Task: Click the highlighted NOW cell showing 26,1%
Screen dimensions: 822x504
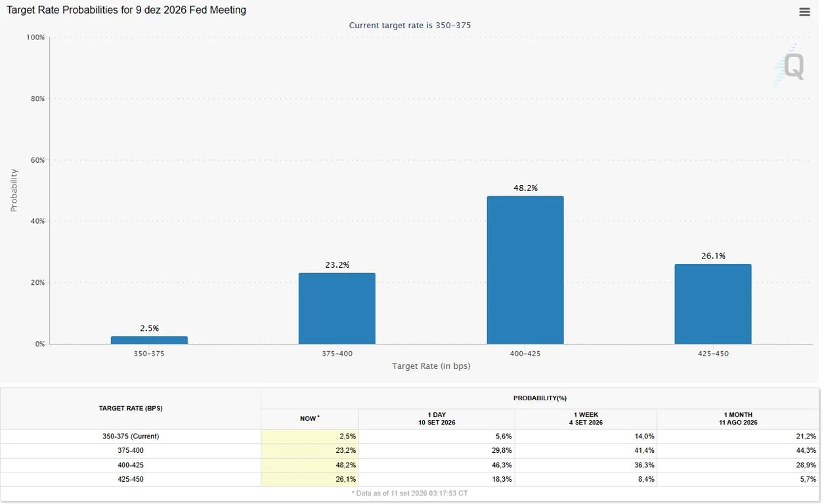Action: [x=310, y=480]
